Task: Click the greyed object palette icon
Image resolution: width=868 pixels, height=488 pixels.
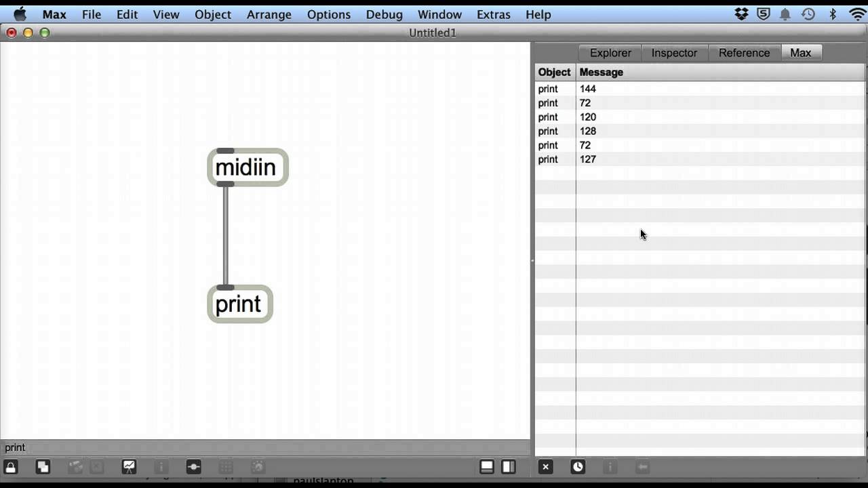Action: click(75, 466)
